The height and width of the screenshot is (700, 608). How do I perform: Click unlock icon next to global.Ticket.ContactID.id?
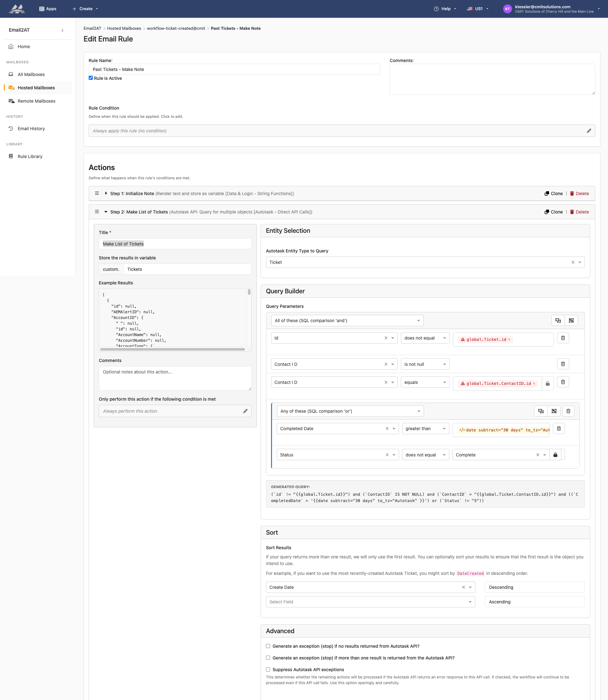[x=547, y=384]
